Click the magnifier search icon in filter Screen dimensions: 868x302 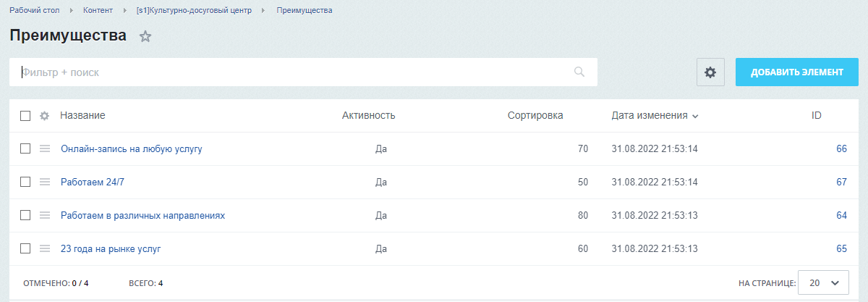click(x=579, y=72)
